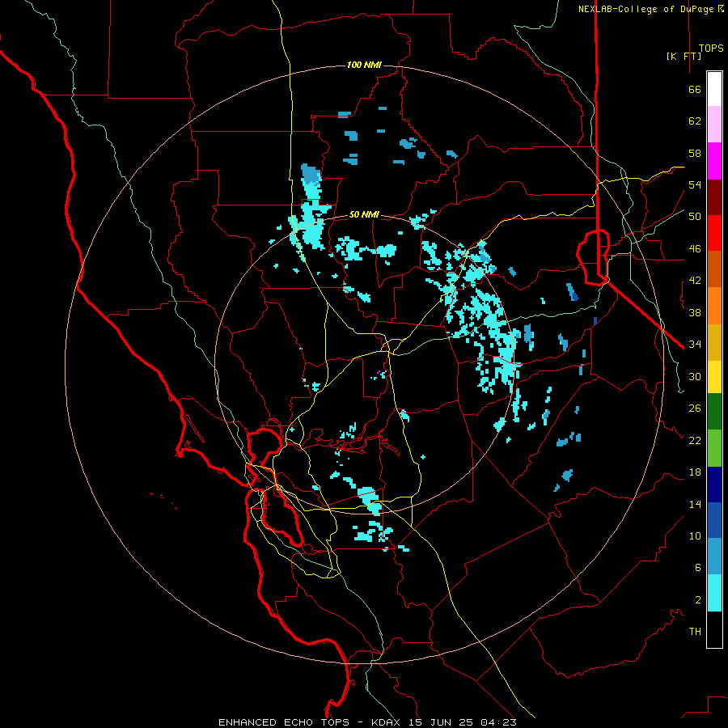Image resolution: width=728 pixels, height=728 pixels.
Task: Click the black TH swatch at legend bottom
Action: point(714,629)
